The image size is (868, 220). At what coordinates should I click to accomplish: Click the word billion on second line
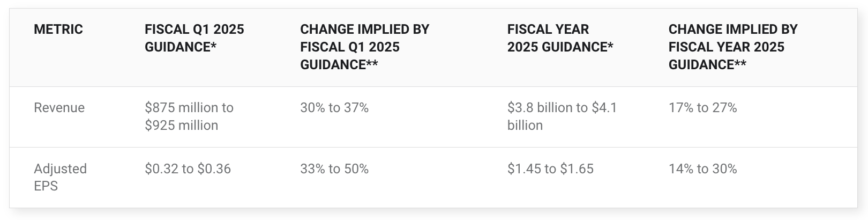coord(525,126)
